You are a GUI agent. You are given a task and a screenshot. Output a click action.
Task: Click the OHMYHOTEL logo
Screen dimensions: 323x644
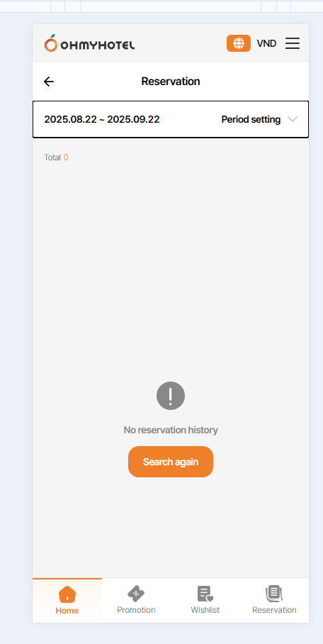pos(89,43)
